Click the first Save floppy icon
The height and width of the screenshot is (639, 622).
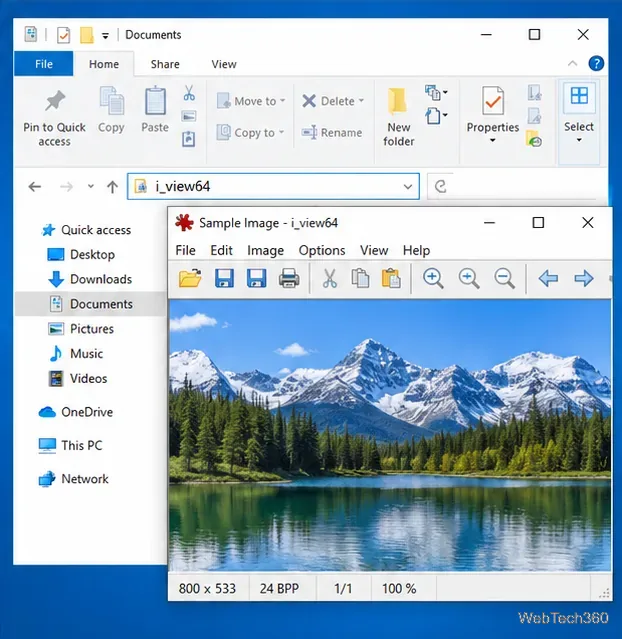pyautogui.click(x=224, y=278)
